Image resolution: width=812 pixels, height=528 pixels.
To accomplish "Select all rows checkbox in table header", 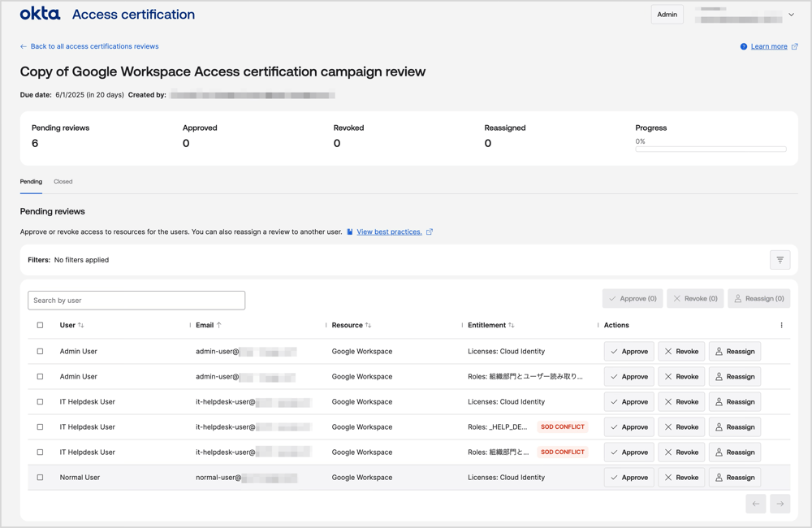I will (x=40, y=325).
